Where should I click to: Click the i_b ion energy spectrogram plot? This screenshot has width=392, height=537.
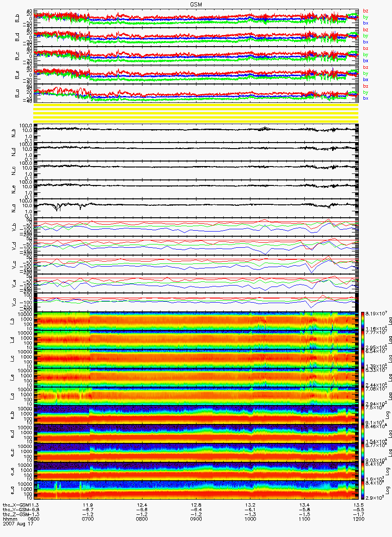196,321
